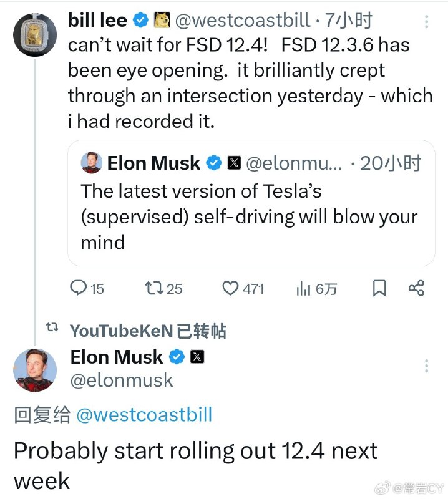
Task: Click bill lee's profile avatar
Action: point(35,35)
